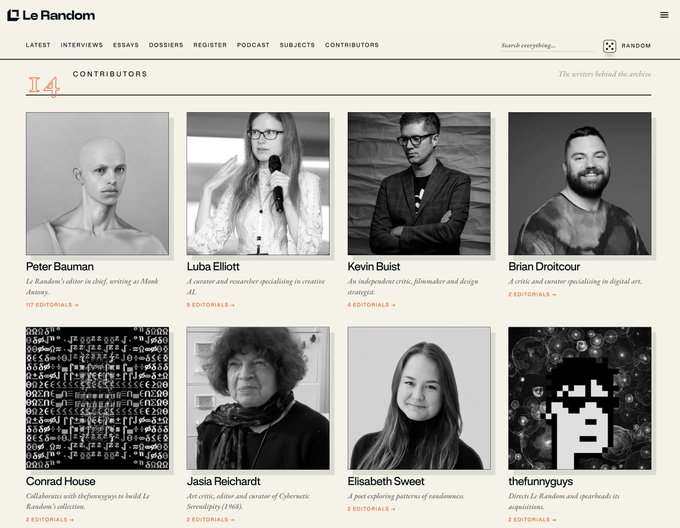Click Jasia Reichardt's Cybernetic Serendipity description
680x528 pixels.
pyautogui.click(x=248, y=501)
